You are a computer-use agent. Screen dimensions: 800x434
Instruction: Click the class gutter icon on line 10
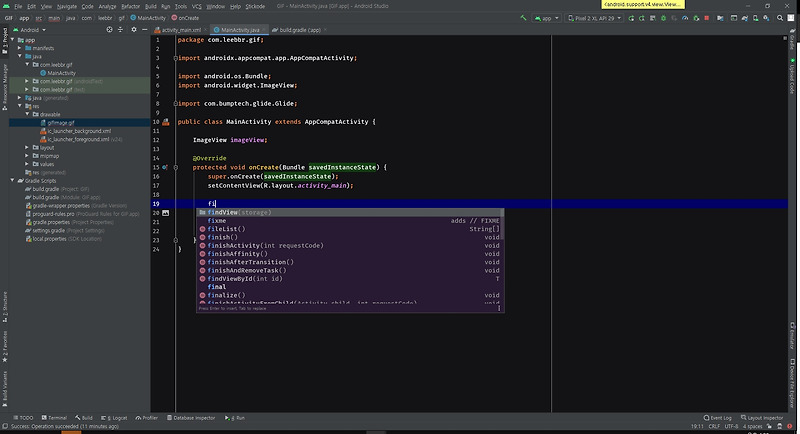click(x=167, y=121)
